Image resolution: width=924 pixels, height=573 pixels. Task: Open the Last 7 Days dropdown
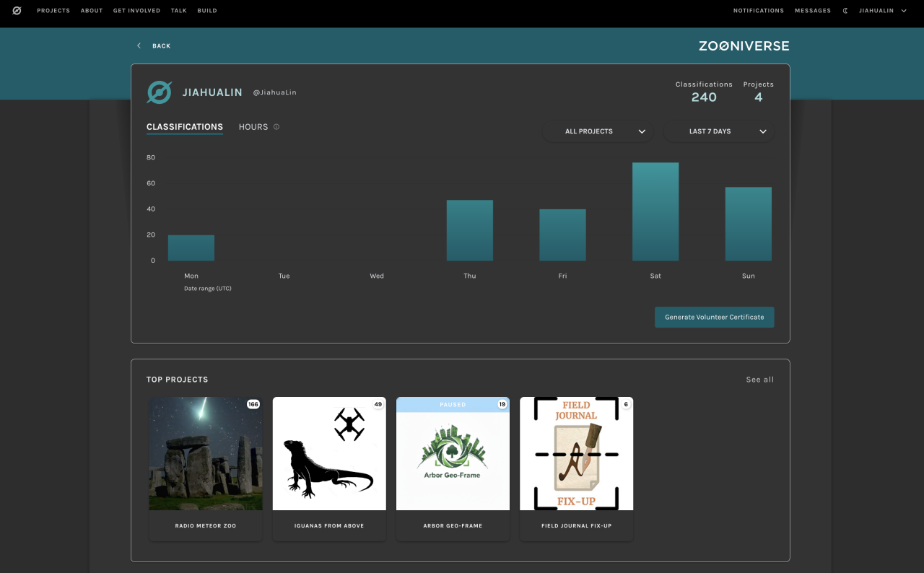coord(719,131)
